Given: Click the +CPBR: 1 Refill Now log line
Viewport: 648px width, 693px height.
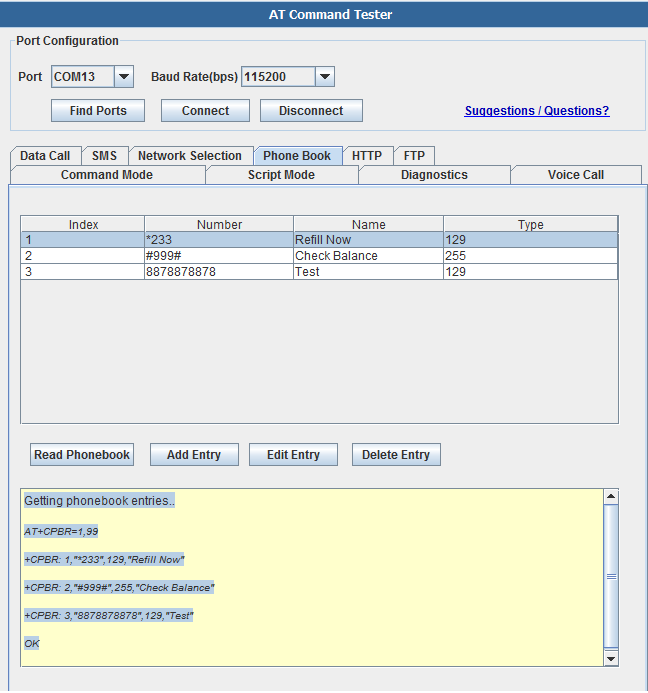Looking at the screenshot, I should 104,560.
